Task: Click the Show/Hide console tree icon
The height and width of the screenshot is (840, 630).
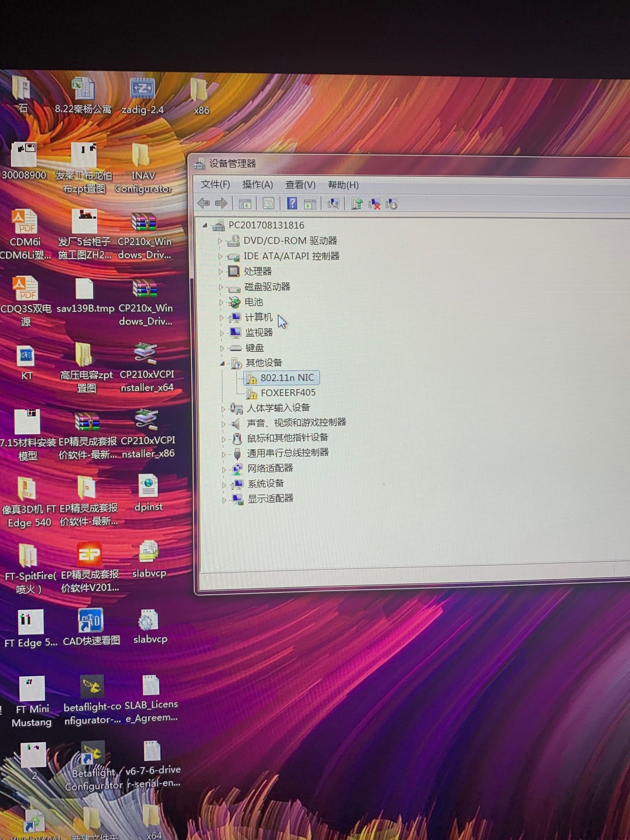Action: coord(245,204)
